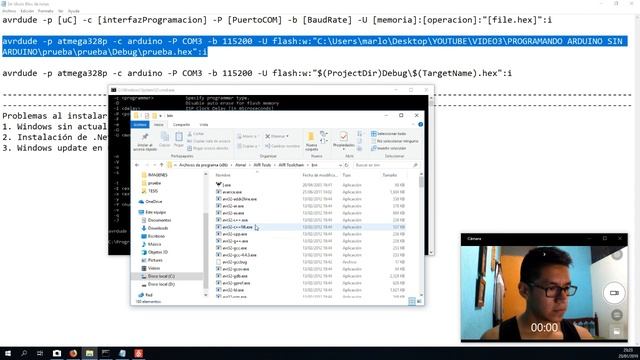Screen dimensions: 640x360
Task: Click Pegar acceso directo
Action: 208,148
